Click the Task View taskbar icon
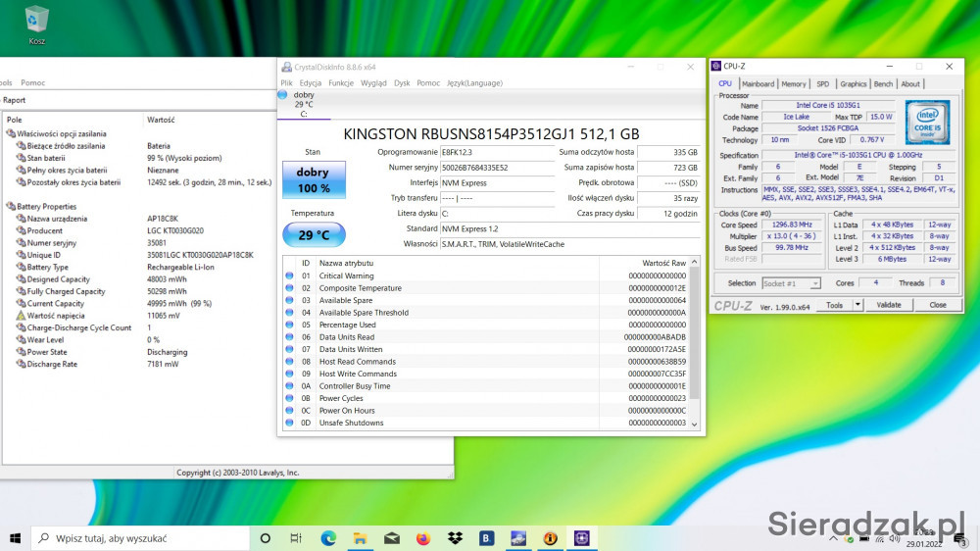The width and height of the screenshot is (980, 551). coord(296,538)
